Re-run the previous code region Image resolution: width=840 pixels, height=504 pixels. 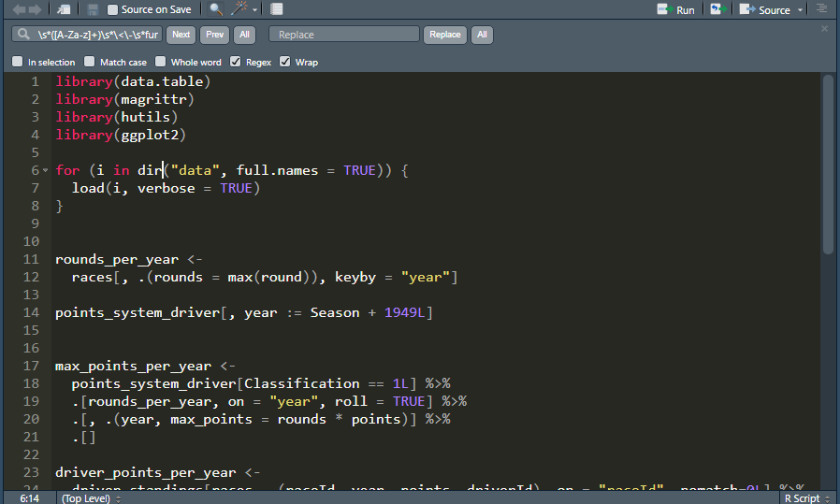[717, 9]
